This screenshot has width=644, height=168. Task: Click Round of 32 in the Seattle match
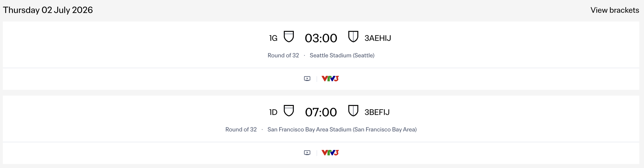coord(283,55)
